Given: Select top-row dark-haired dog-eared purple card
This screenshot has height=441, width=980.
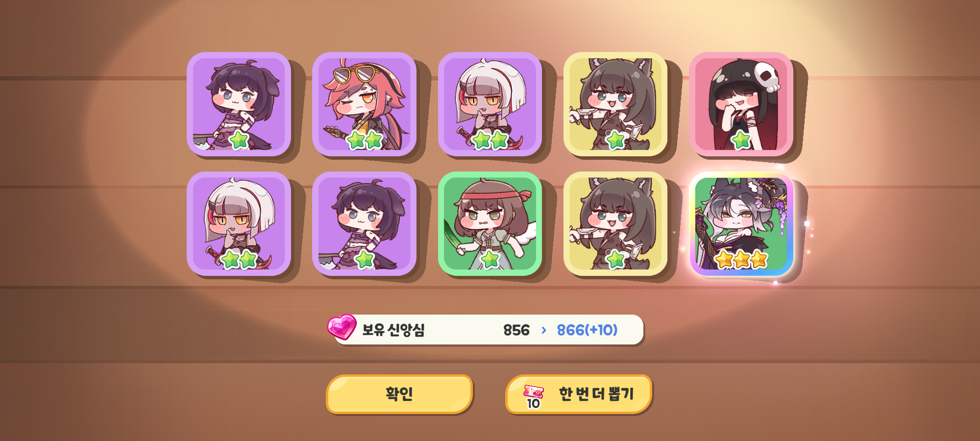Looking at the screenshot, I should click(239, 104).
